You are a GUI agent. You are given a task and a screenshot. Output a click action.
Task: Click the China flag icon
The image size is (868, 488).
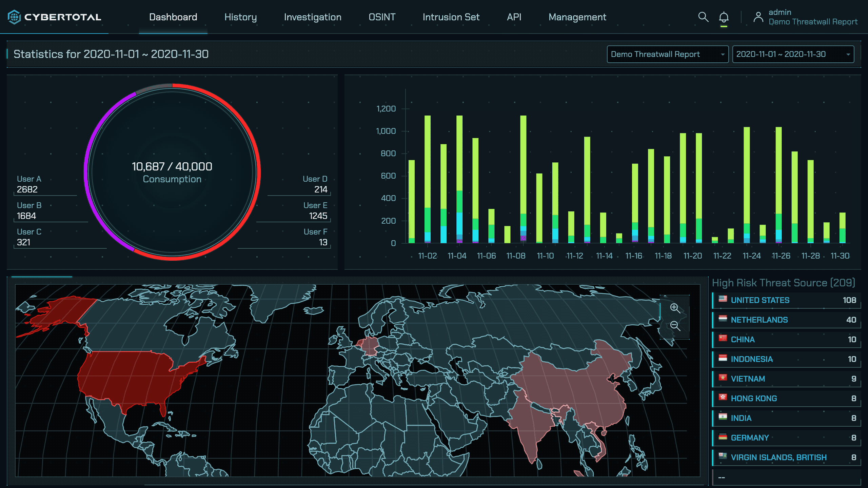tap(723, 338)
